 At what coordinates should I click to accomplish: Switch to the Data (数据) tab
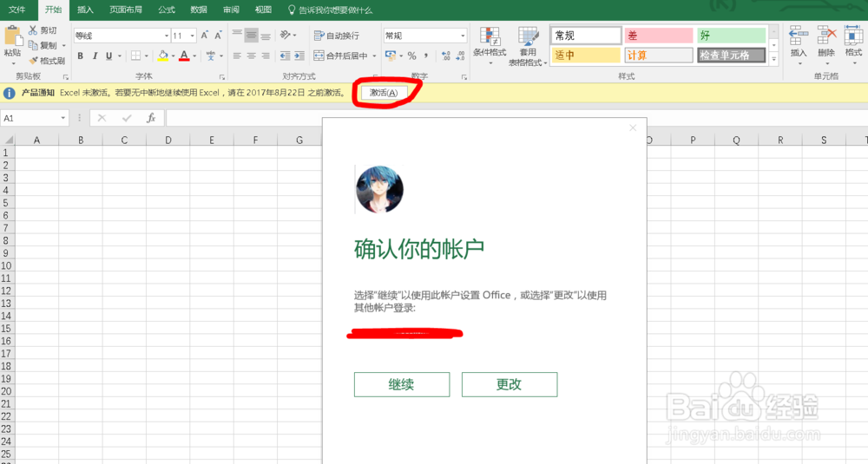point(198,10)
